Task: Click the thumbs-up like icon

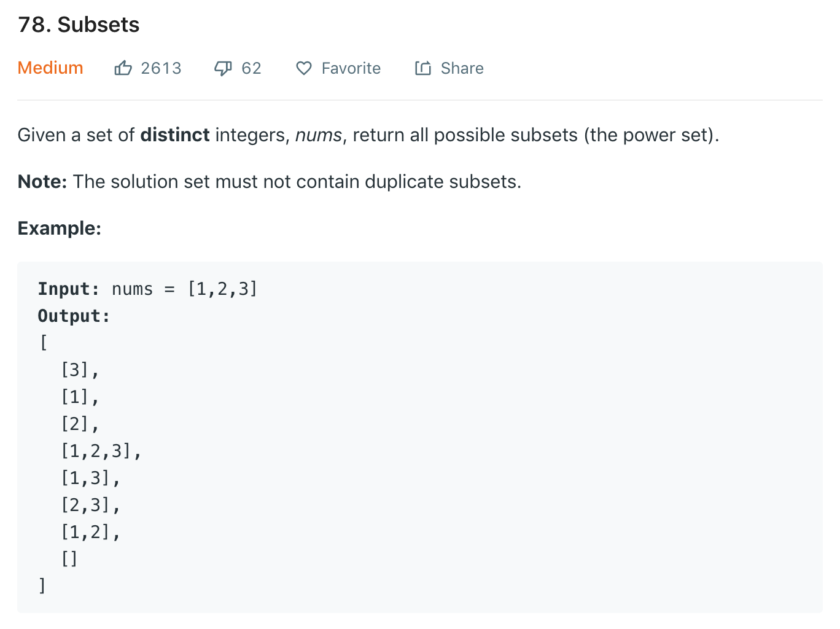Action: pos(123,68)
